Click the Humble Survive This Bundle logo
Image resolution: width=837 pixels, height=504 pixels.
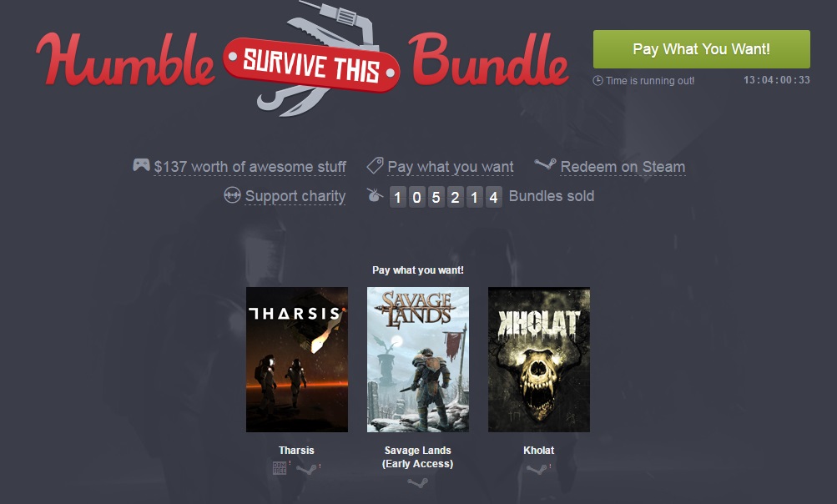tap(303, 60)
